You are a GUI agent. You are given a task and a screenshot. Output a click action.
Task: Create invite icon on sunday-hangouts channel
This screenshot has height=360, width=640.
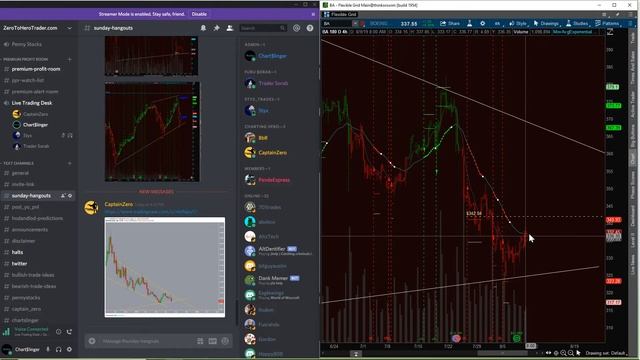coord(63,196)
